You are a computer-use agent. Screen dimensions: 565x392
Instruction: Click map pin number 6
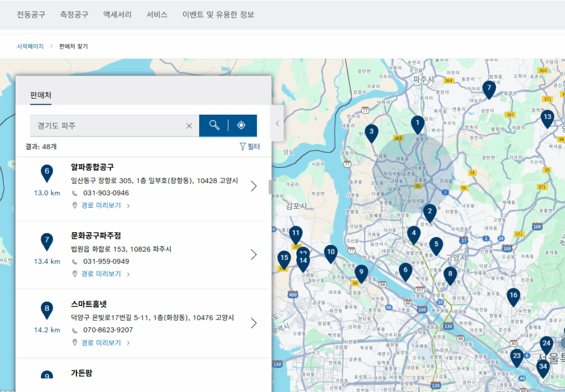[406, 272]
